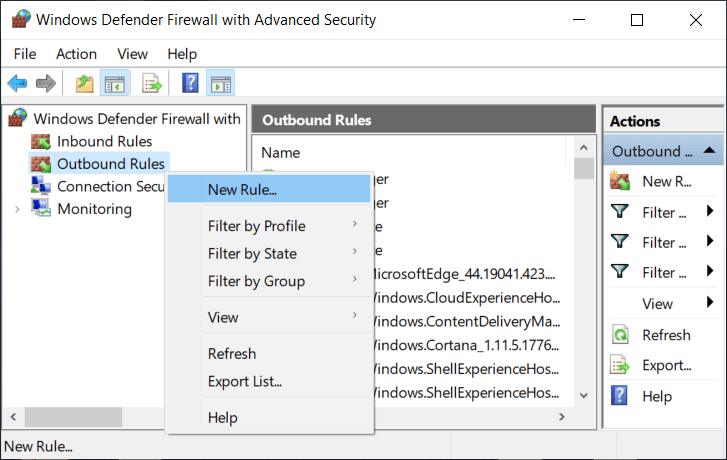Expand third Filter submenu arrow in Actions
The width and height of the screenshot is (727, 460).
[710, 271]
